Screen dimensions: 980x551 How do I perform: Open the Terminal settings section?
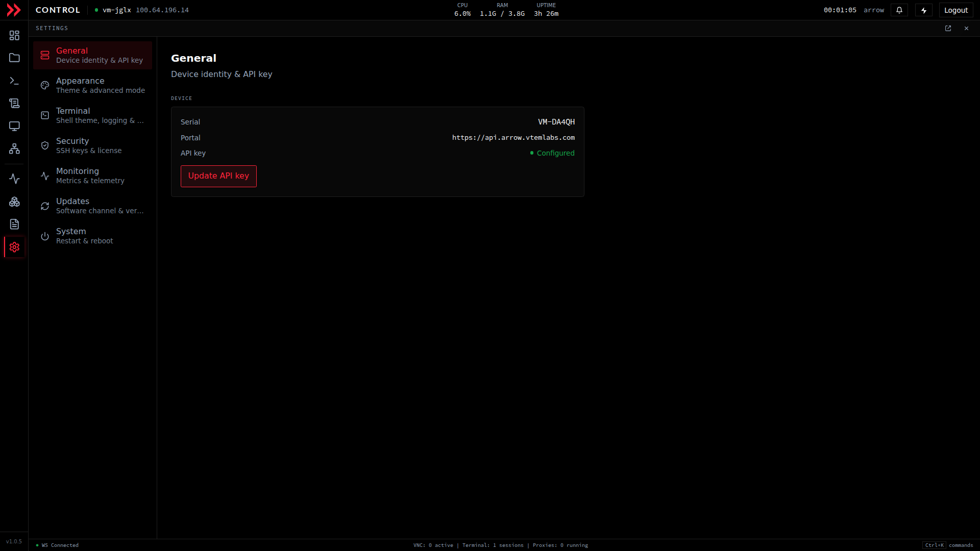tap(93, 115)
